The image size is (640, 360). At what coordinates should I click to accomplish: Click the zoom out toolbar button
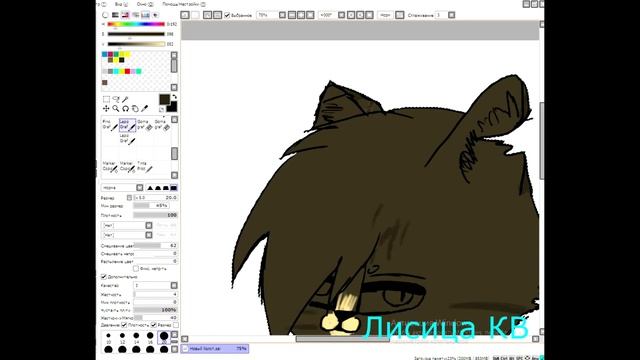(x=292, y=15)
